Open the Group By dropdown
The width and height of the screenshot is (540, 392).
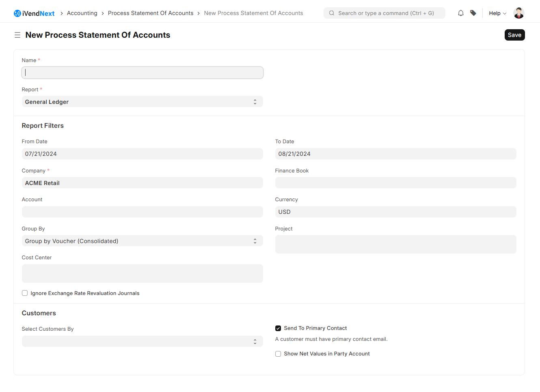(142, 241)
